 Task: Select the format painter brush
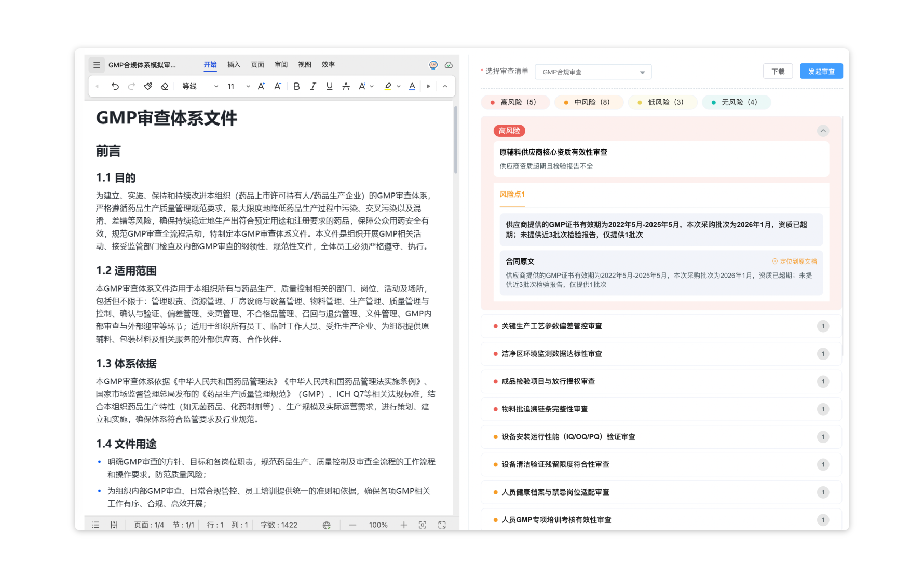[x=148, y=86]
